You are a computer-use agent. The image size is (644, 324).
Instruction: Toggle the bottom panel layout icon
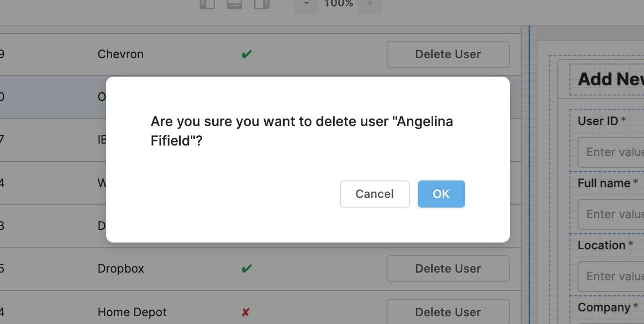(x=235, y=4)
